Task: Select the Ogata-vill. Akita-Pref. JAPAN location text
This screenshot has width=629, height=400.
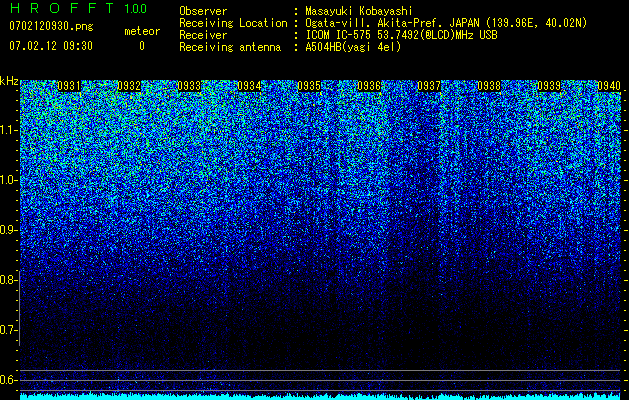Action: click(446, 23)
